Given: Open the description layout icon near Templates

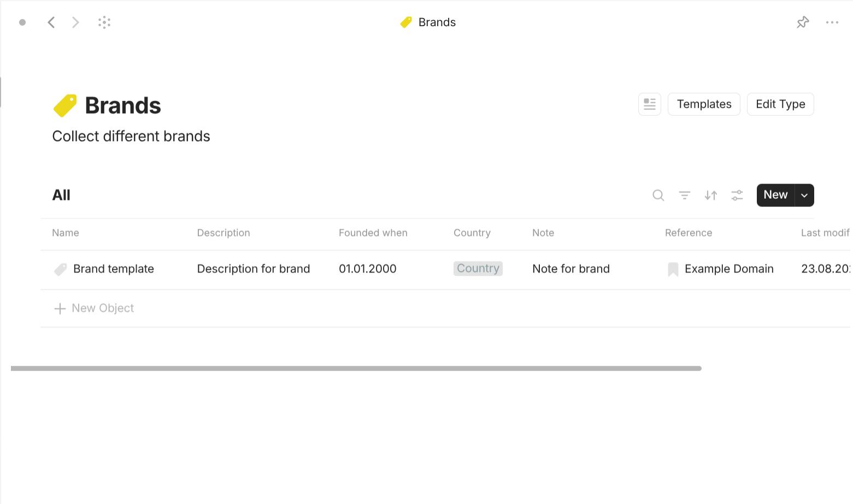Looking at the screenshot, I should [649, 104].
